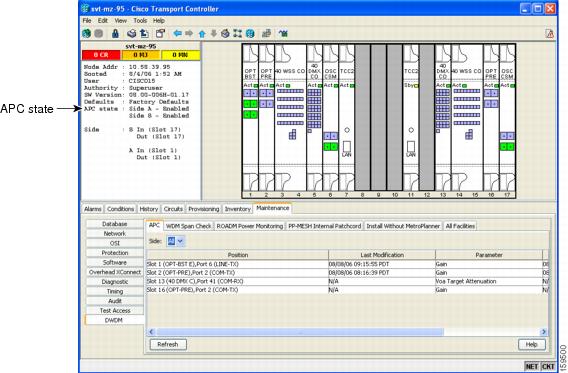The image size is (568, 373).
Task: Click the globe network icon in toolbar
Action: click(x=87, y=34)
